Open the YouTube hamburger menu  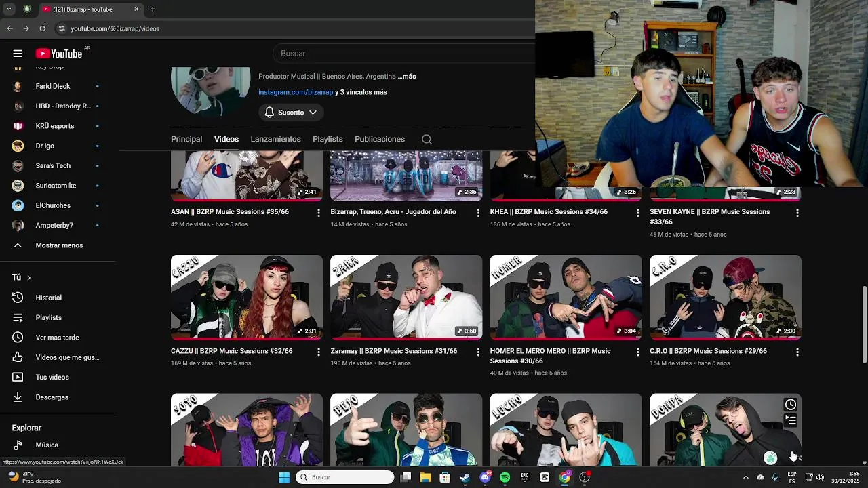[x=18, y=54]
